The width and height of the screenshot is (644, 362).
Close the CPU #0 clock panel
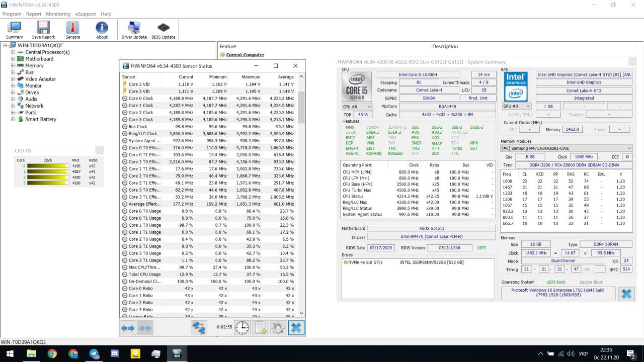(x=99, y=150)
